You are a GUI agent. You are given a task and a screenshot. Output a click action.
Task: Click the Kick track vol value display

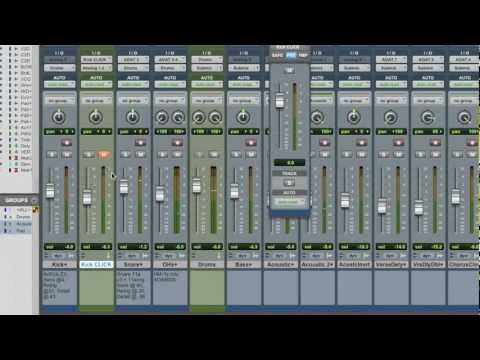click(59, 247)
